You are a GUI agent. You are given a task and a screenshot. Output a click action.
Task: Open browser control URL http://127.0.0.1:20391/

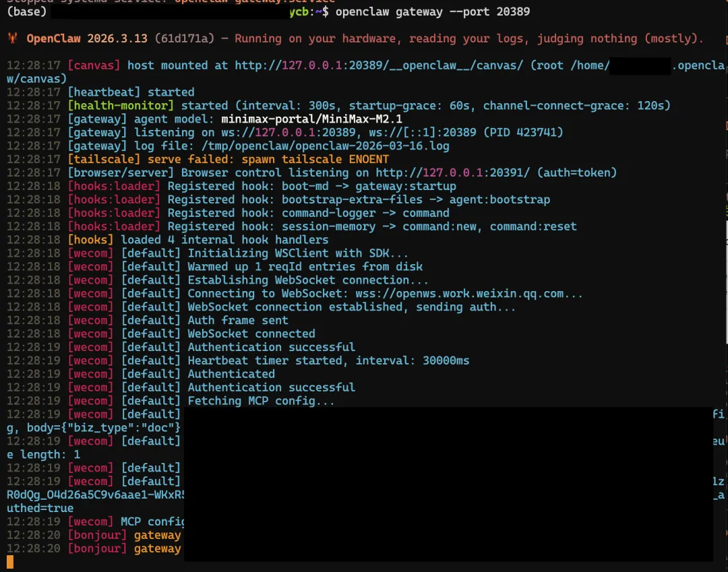[453, 173]
